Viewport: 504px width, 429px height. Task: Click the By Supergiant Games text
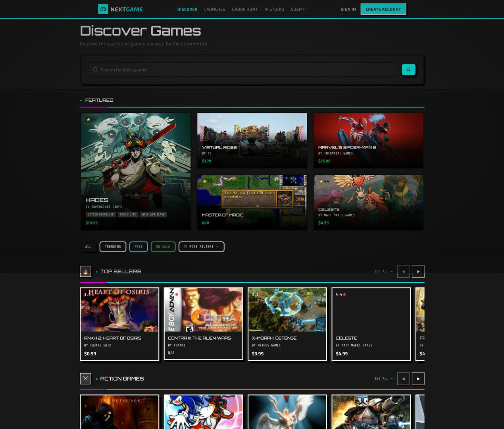coord(104,207)
